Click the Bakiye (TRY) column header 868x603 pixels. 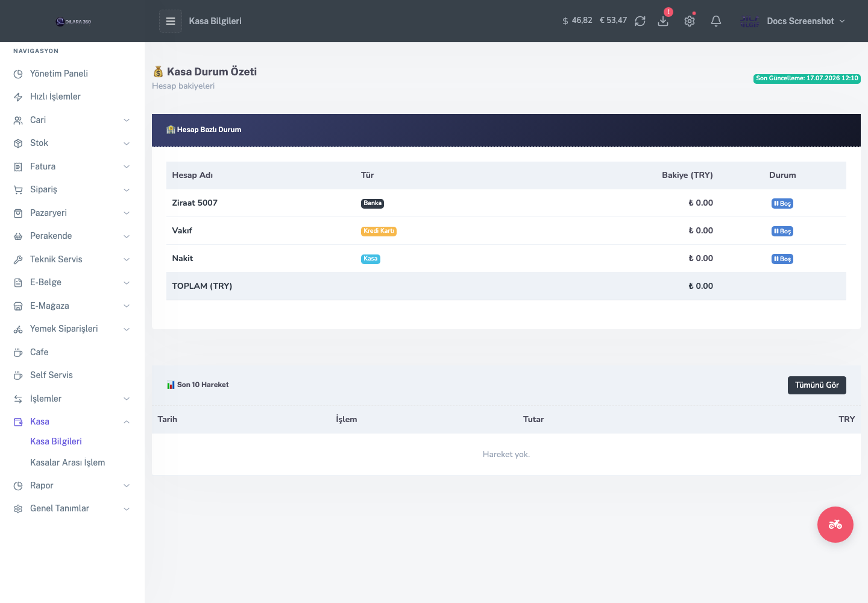pyautogui.click(x=687, y=175)
